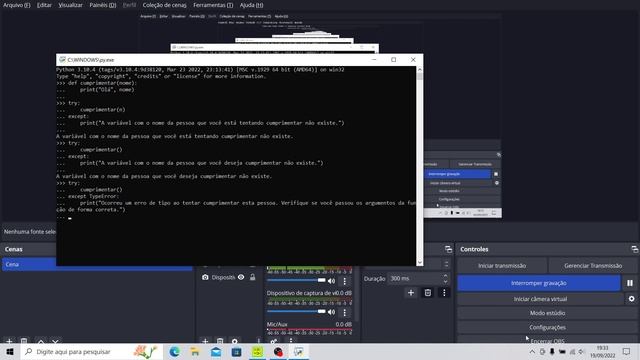Open advanced audio properties gears icon
The width and height of the screenshot is (640, 360).
click(274, 341)
